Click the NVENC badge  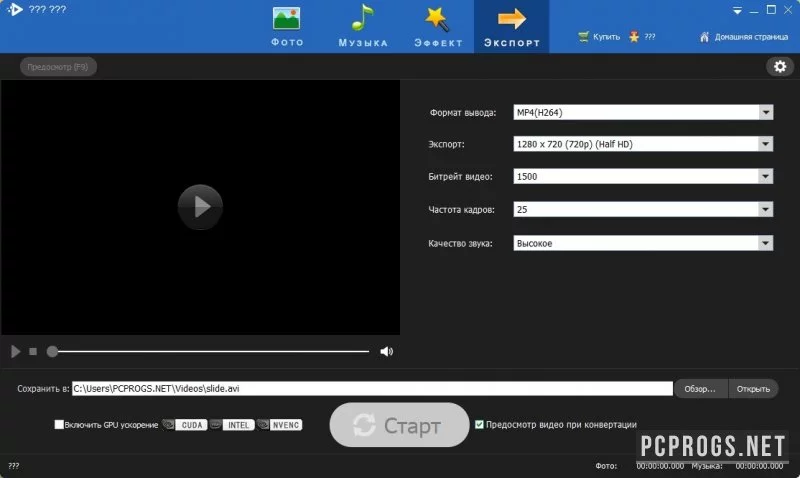click(x=286, y=425)
